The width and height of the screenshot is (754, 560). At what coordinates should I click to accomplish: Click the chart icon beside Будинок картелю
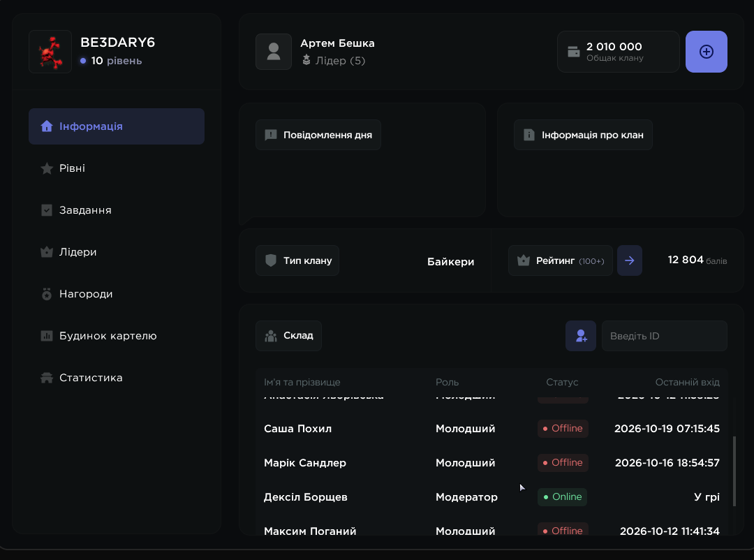[x=47, y=336]
